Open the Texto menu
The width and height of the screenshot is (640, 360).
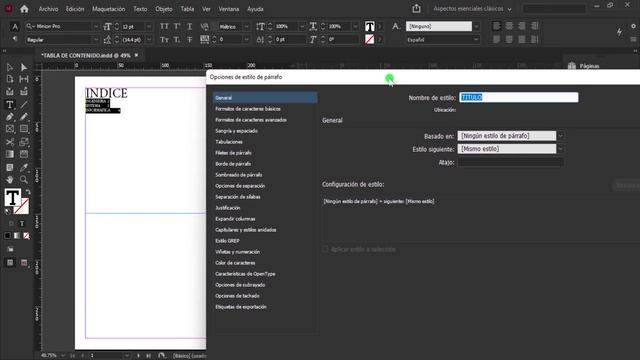click(140, 9)
